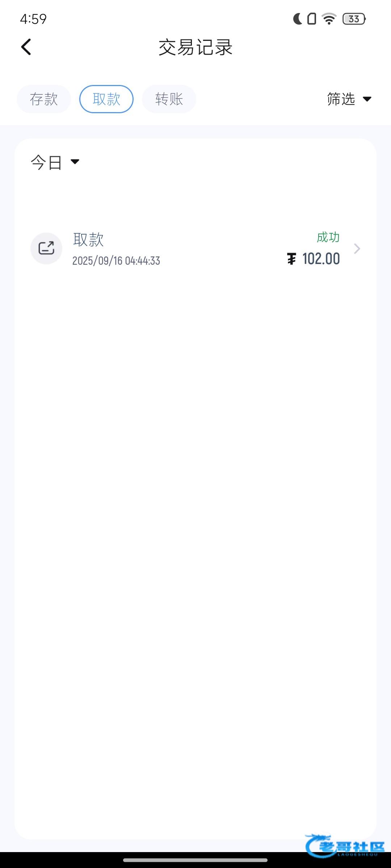Tap the battery level indicator

[x=354, y=19]
